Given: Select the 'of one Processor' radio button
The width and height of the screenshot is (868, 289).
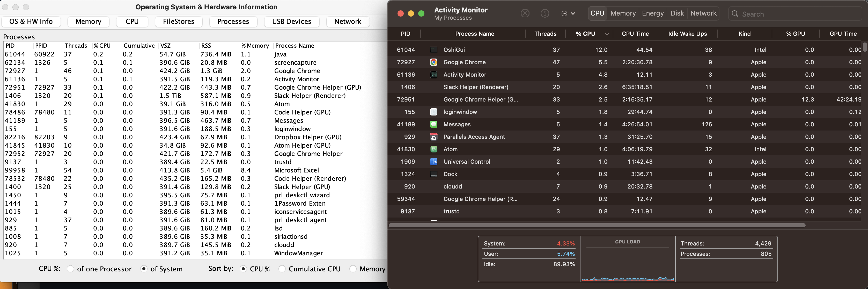Looking at the screenshot, I should [70, 269].
